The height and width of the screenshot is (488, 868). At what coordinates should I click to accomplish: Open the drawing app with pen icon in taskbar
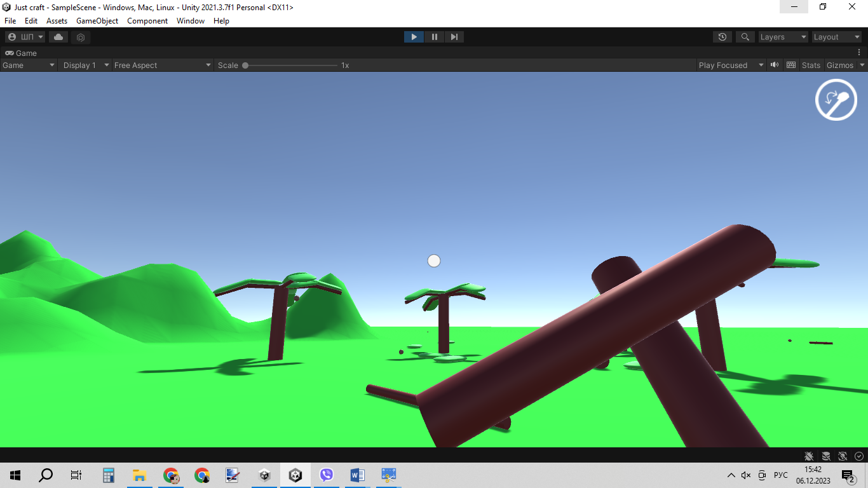click(x=233, y=475)
